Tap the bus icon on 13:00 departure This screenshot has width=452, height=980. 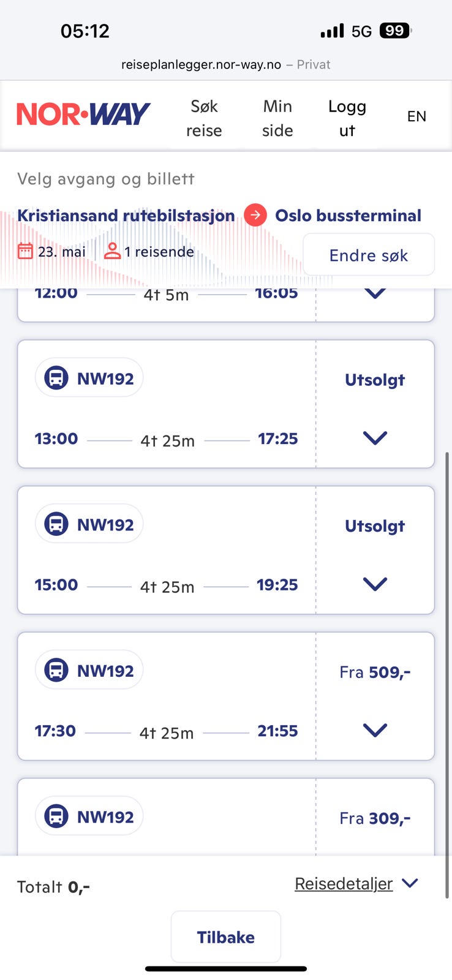[56, 378]
